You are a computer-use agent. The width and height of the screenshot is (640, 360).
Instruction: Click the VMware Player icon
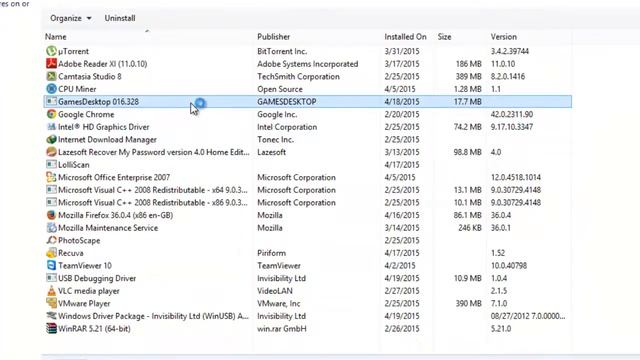[51, 303]
